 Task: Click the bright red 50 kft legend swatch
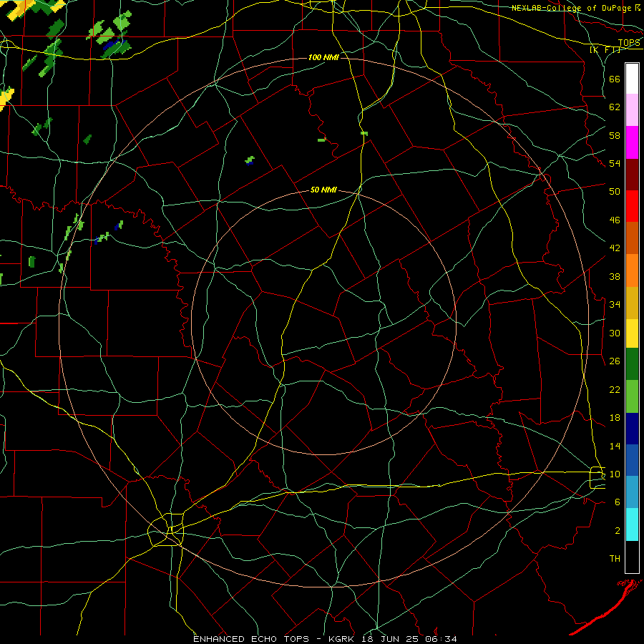pyautogui.click(x=632, y=206)
